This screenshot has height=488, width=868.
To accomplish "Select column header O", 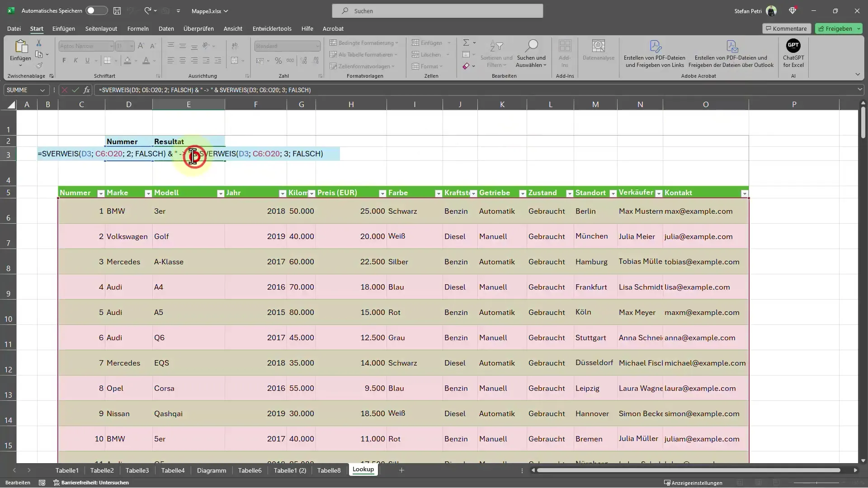I will click(x=706, y=105).
